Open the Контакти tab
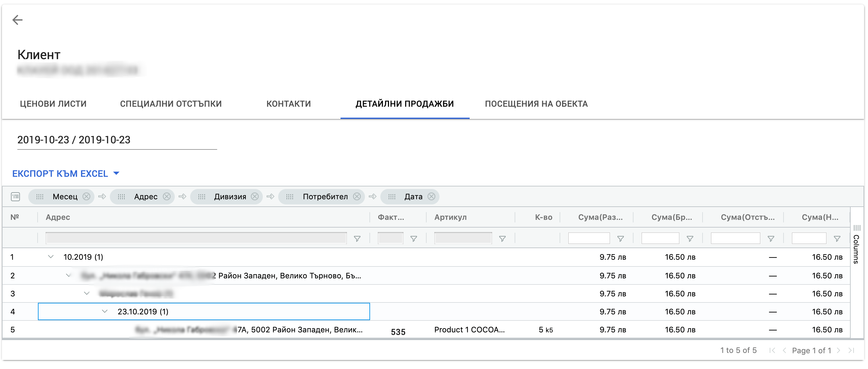This screenshot has height=369, width=868. 288,104
